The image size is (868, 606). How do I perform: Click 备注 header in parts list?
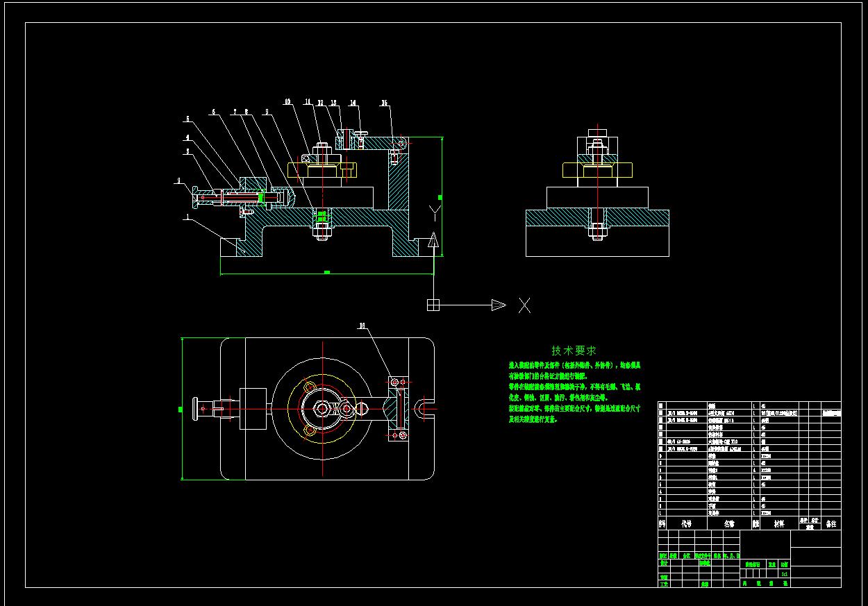pyautogui.click(x=830, y=524)
